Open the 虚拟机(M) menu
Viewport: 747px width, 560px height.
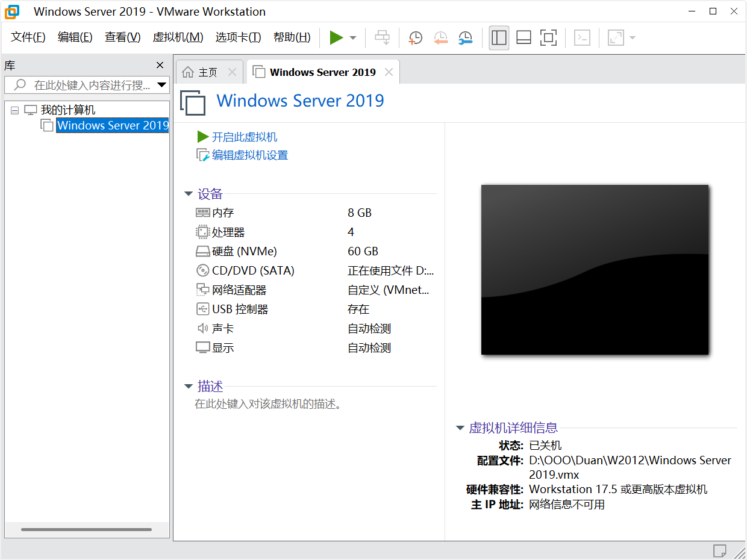(x=178, y=37)
